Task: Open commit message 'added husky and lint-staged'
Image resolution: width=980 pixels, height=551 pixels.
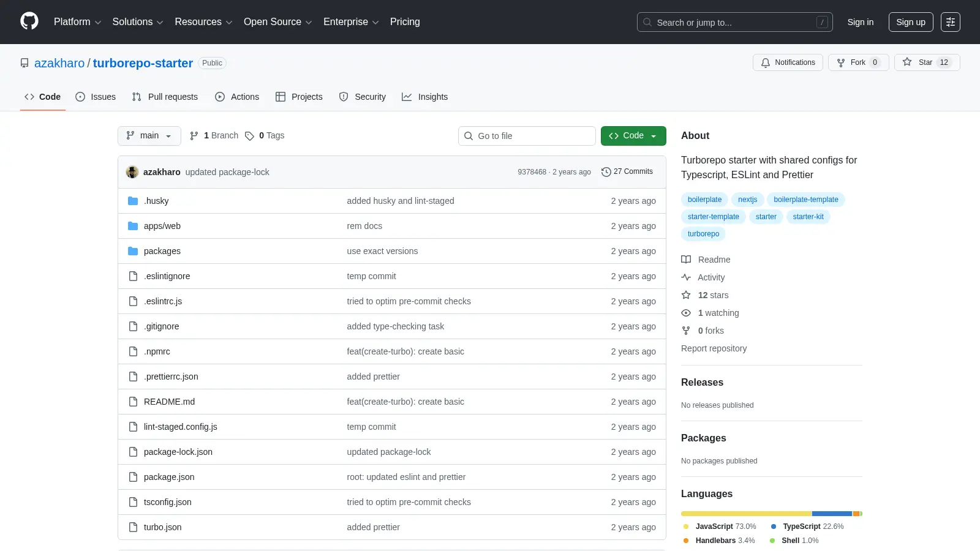Action: (401, 201)
